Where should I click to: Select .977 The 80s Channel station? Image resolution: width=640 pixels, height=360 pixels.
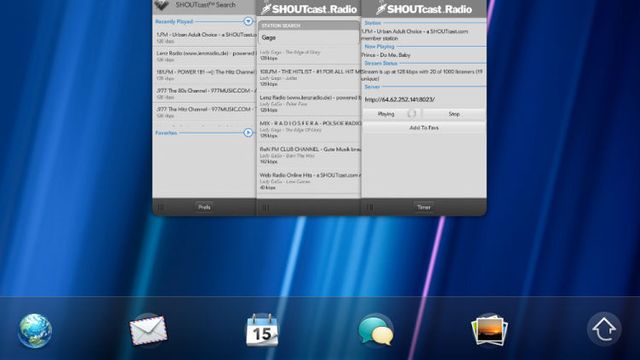[205, 93]
